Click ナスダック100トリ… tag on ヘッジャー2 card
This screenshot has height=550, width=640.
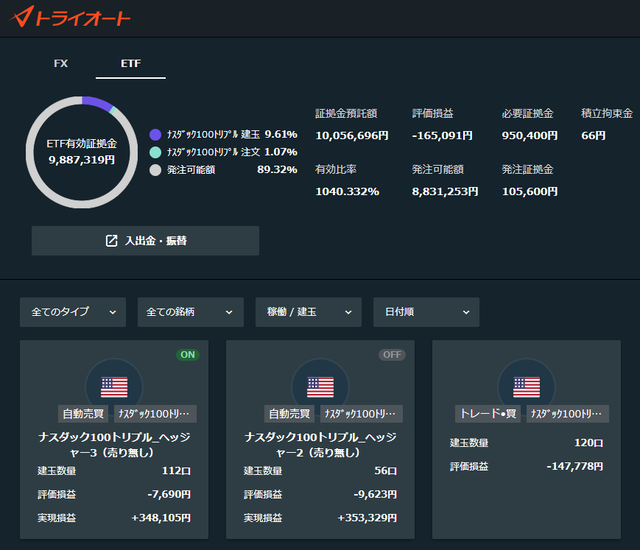tap(362, 414)
